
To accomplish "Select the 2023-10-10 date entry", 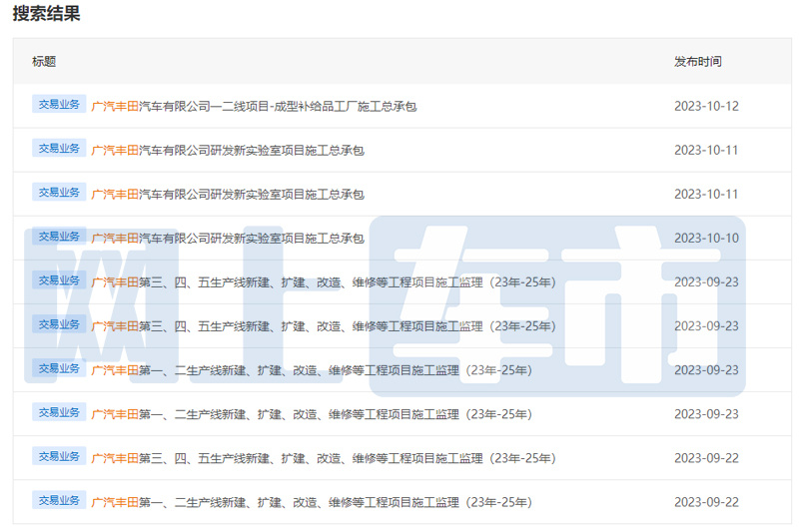I will [x=706, y=238].
